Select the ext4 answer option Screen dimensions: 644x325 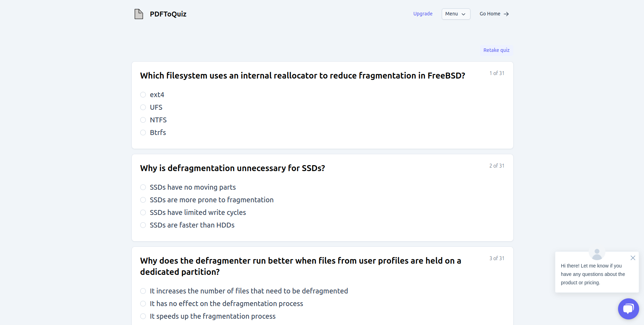(x=143, y=95)
